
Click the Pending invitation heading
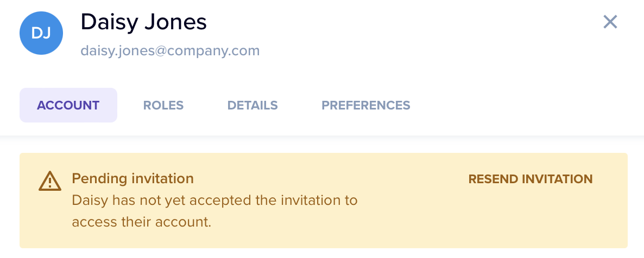132,178
